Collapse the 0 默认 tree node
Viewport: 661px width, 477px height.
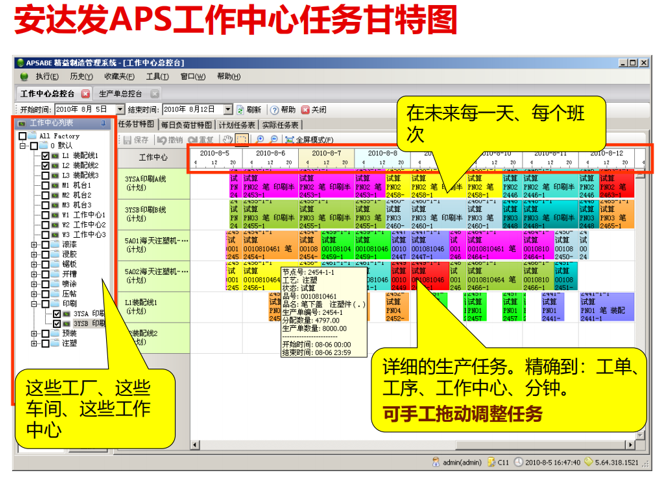(22, 146)
